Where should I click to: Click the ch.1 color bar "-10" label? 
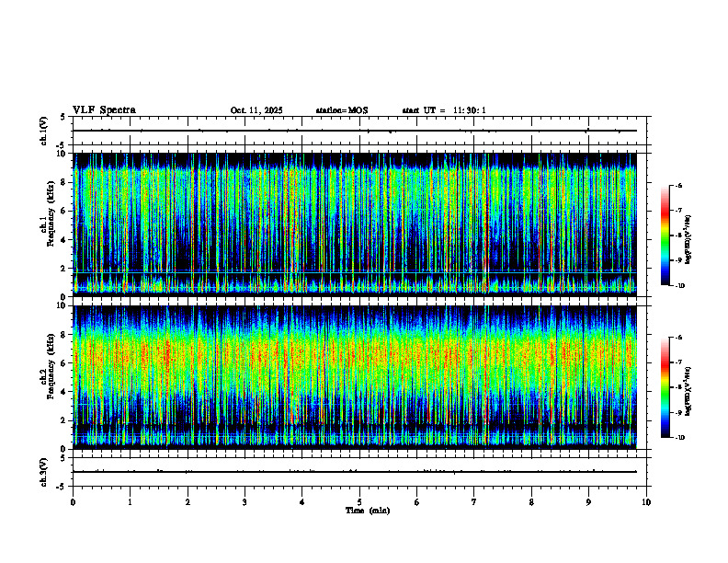(679, 286)
